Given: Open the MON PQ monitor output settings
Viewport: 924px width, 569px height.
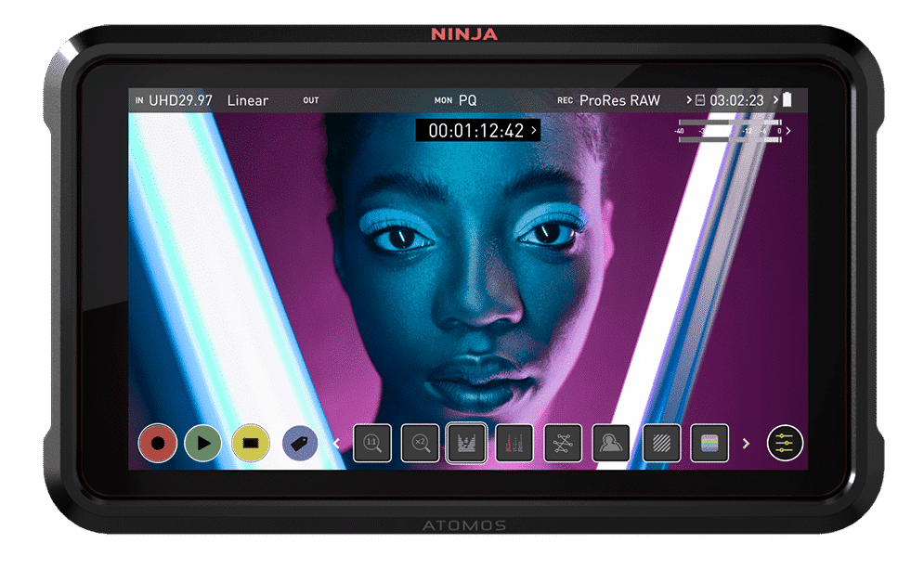Looking at the screenshot, I should pos(458,100).
